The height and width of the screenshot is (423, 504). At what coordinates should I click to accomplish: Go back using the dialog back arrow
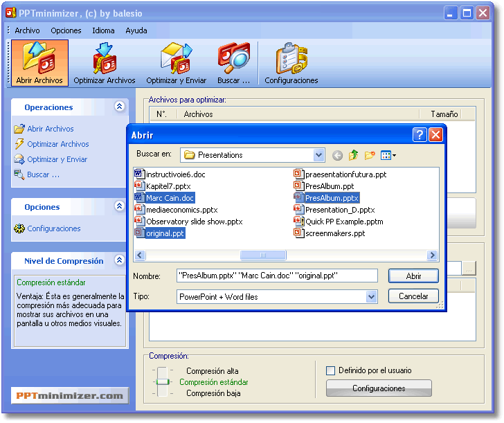pyautogui.click(x=337, y=156)
